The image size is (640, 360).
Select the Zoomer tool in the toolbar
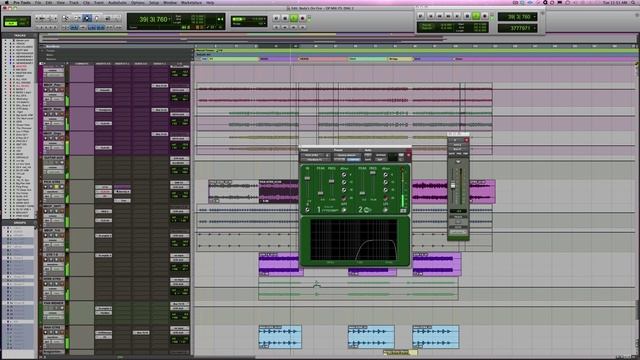[x=65, y=18]
